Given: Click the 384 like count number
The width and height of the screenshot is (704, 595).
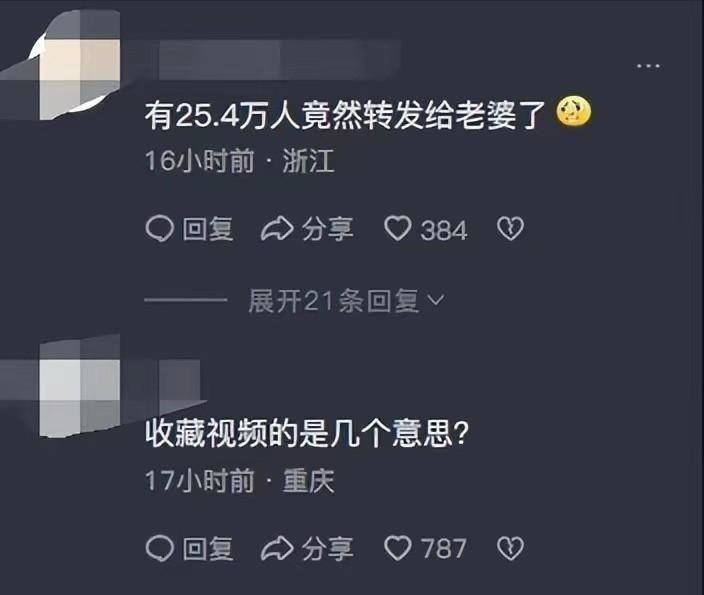Looking at the screenshot, I should click(444, 230).
